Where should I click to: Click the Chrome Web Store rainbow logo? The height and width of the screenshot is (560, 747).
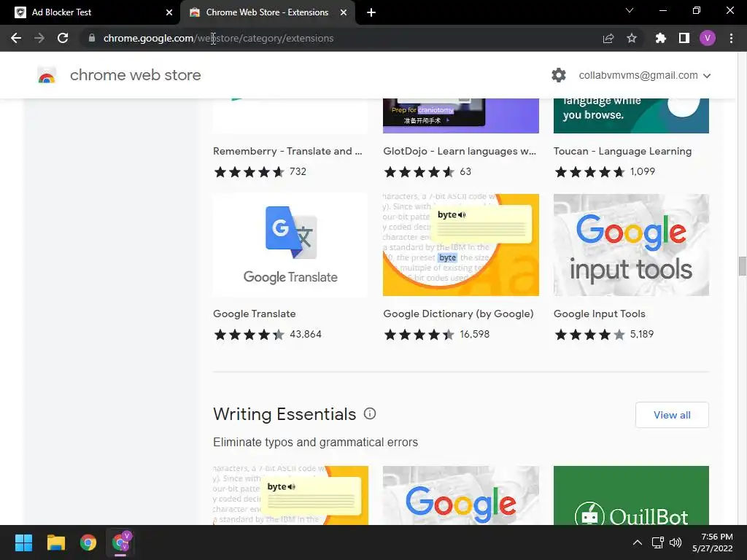pos(47,75)
